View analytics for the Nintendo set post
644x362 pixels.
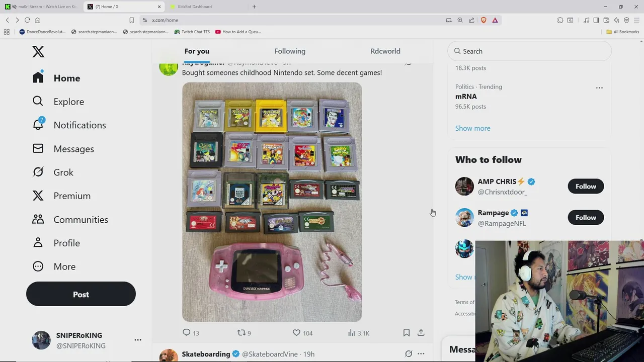click(x=359, y=333)
